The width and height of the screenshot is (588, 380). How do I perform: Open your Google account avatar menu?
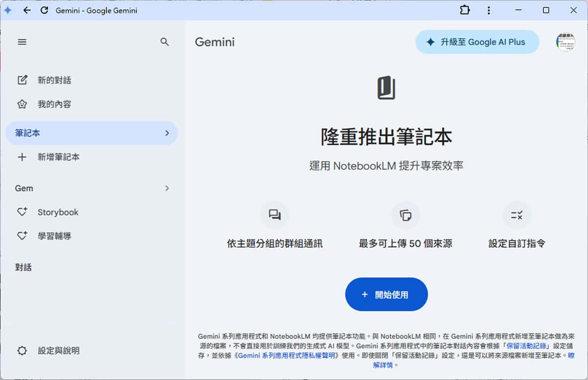coord(565,42)
